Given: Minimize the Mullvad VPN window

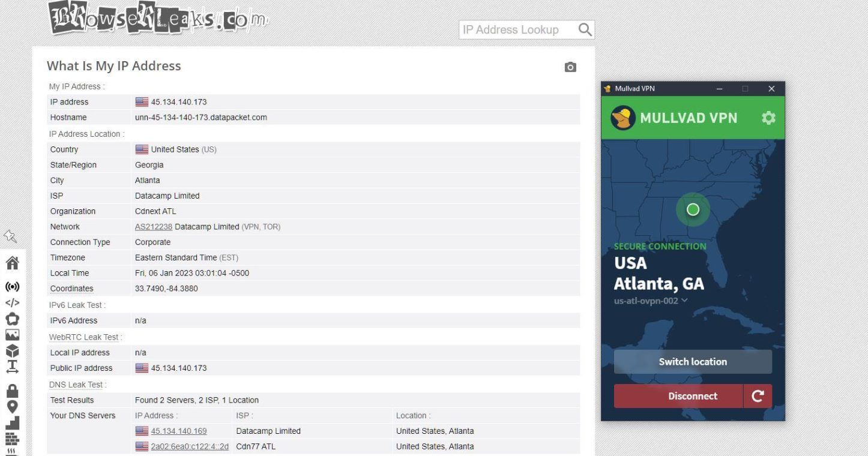Looking at the screenshot, I should pos(719,89).
